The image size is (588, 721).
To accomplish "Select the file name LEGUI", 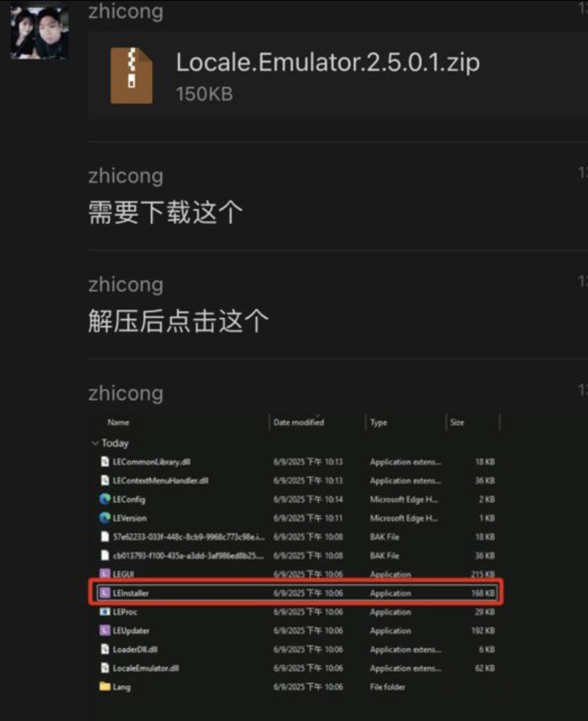I will coord(123,574).
